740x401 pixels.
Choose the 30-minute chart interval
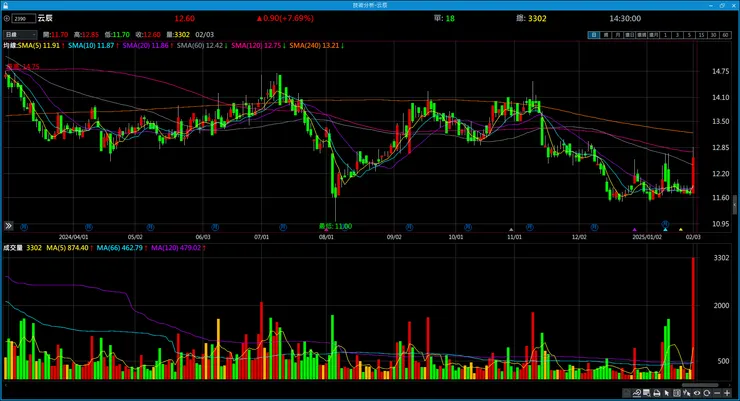[713, 35]
